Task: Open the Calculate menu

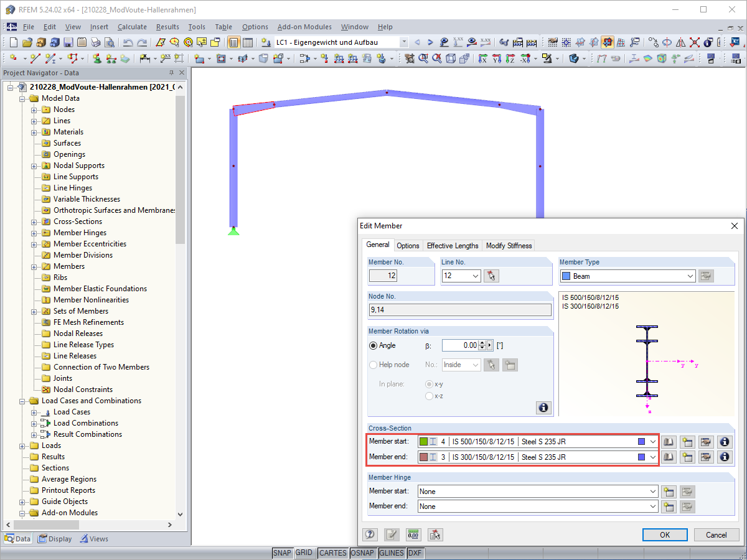Action: [x=132, y=27]
